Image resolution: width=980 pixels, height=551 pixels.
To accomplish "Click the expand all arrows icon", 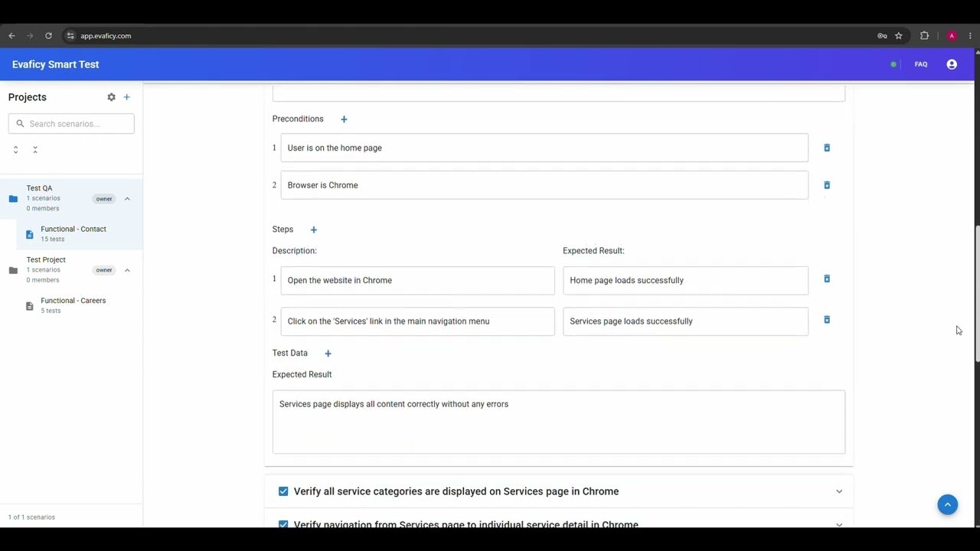I will pos(15,150).
